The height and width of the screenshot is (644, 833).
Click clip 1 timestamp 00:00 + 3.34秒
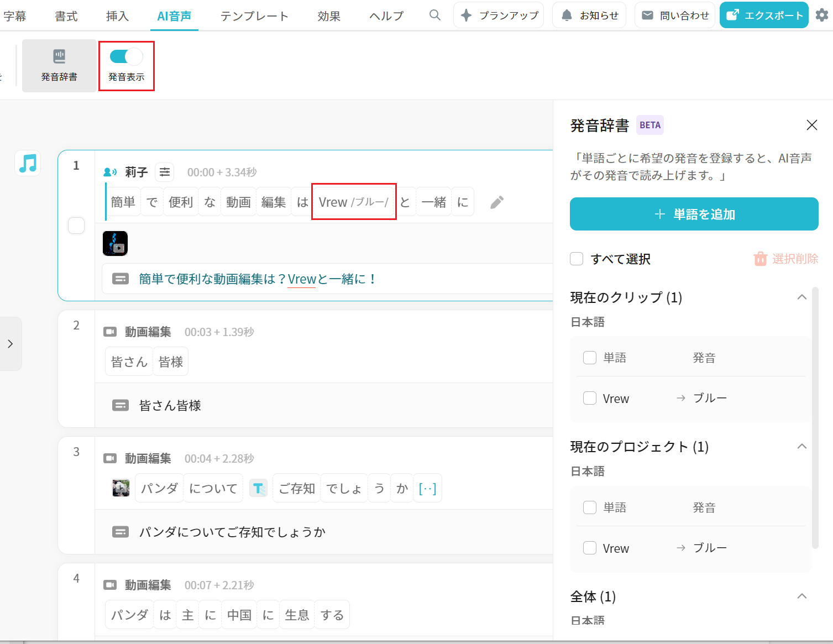222,172
